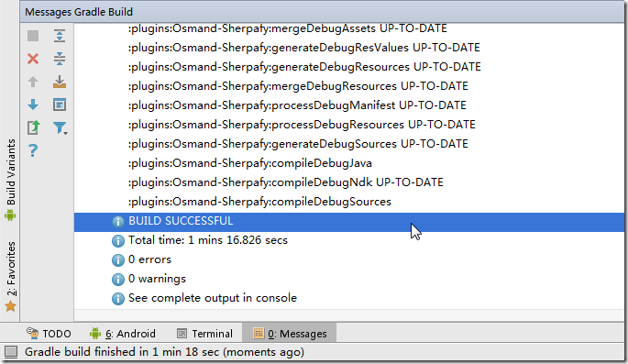Select See complete output in console
Viewport: 628px width, 364px height.
[x=213, y=298]
